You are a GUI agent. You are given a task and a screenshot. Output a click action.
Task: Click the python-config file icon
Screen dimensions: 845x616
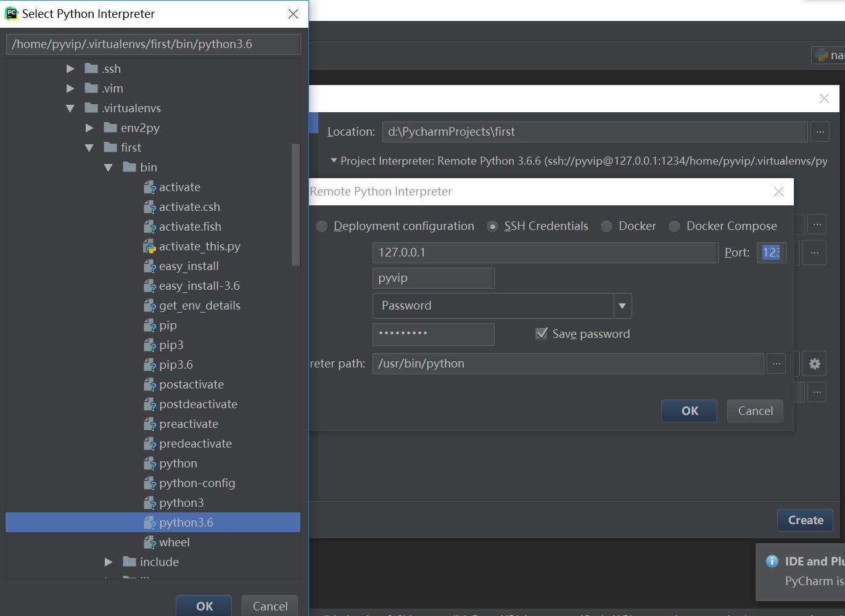point(149,483)
